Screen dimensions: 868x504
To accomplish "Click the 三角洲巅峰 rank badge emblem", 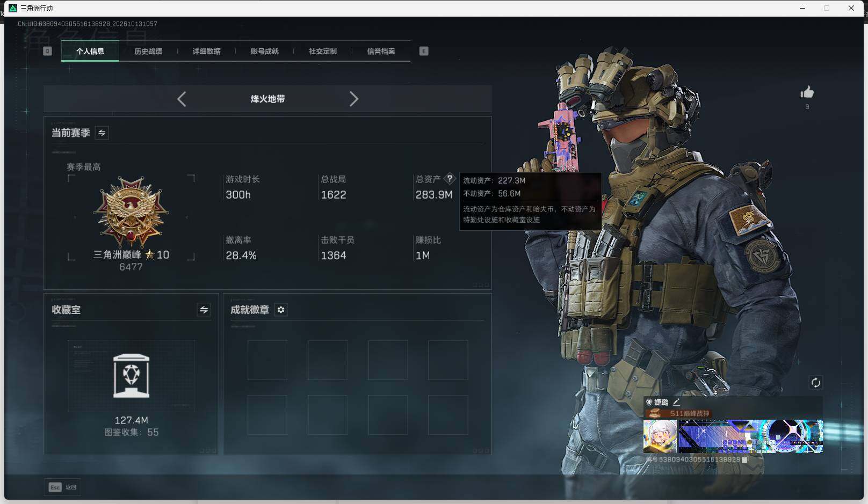I will click(x=131, y=213).
